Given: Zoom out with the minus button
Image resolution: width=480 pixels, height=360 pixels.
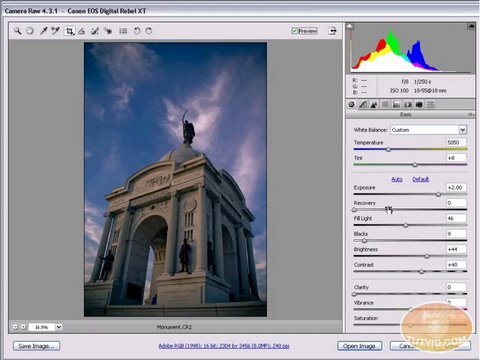Looking at the screenshot, I should pyautogui.click(x=15, y=327).
